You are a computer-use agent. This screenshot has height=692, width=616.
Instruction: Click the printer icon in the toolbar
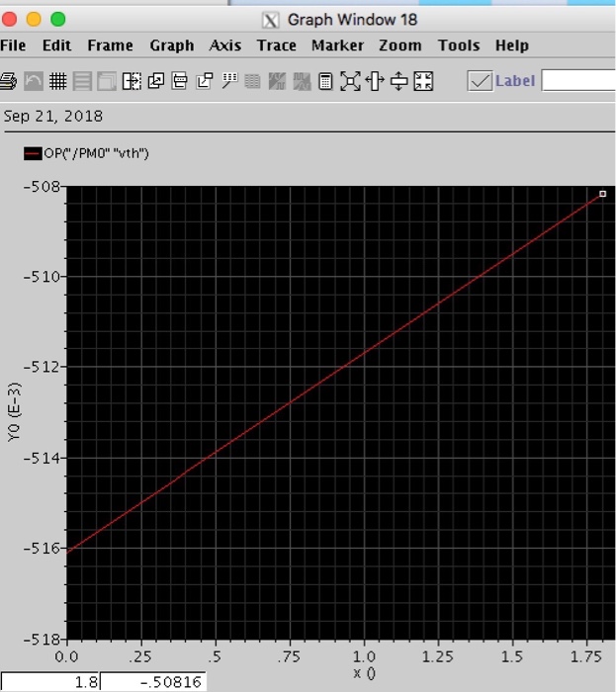pos(8,81)
